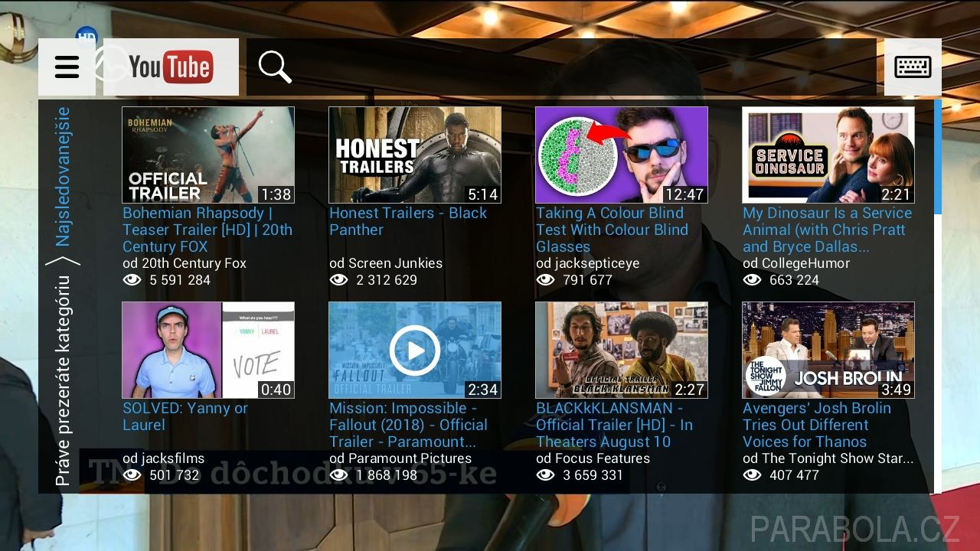This screenshot has height=551, width=980.
Task: Click the eye icon beside 2 312 629
Action: (x=339, y=280)
